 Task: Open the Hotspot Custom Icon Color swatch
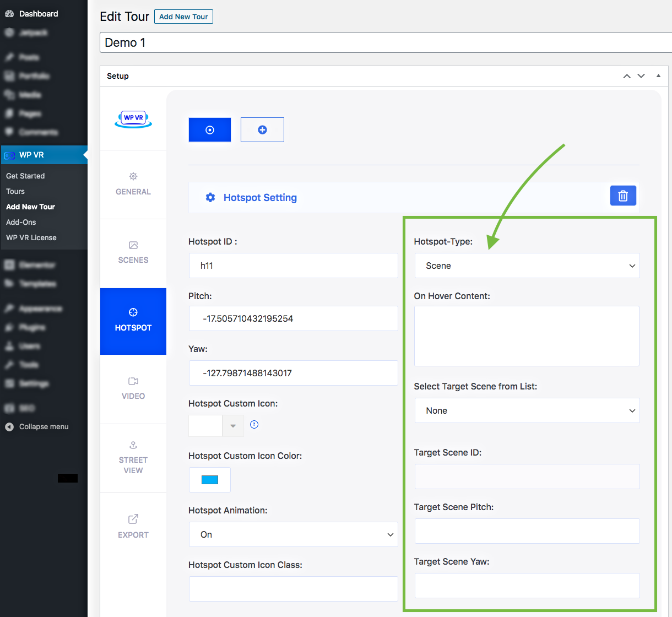[210, 480]
